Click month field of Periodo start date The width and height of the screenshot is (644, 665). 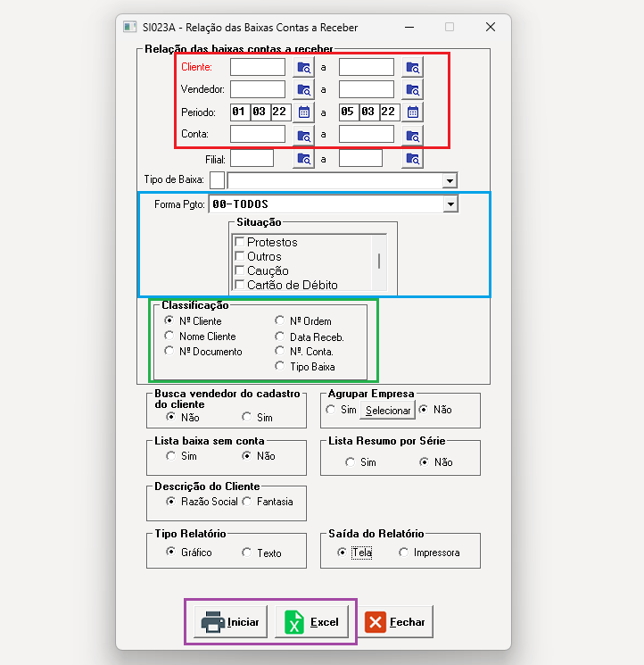pyautogui.click(x=260, y=112)
